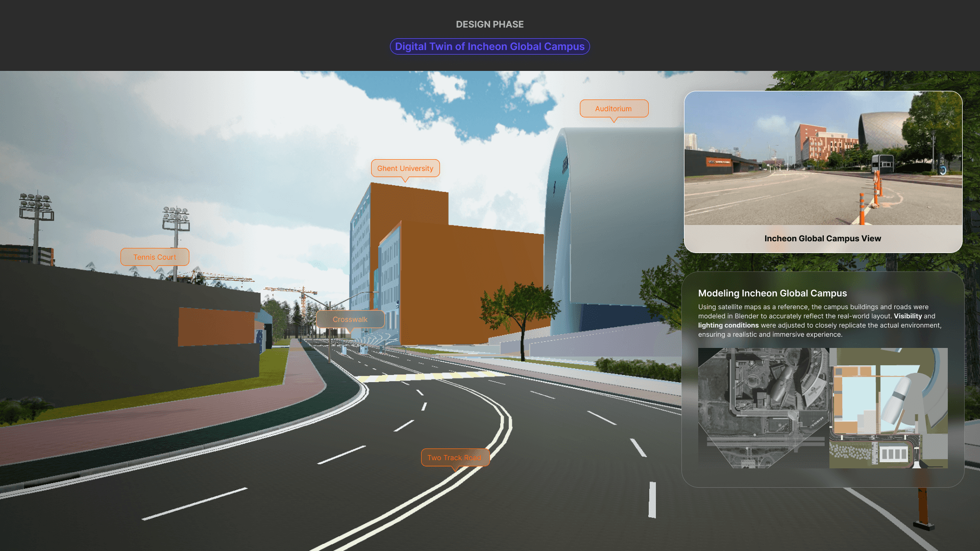
Task: Click the DESIGN PHASE heading
Action: click(489, 24)
